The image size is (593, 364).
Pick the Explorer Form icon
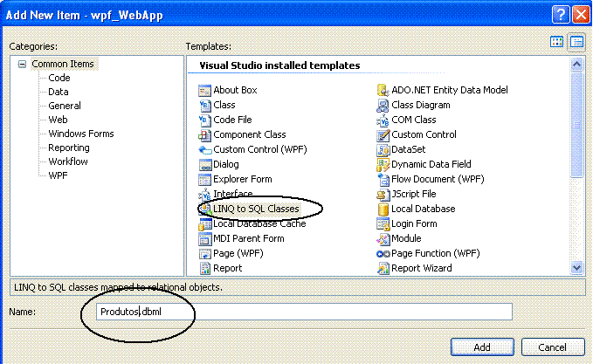(204, 179)
